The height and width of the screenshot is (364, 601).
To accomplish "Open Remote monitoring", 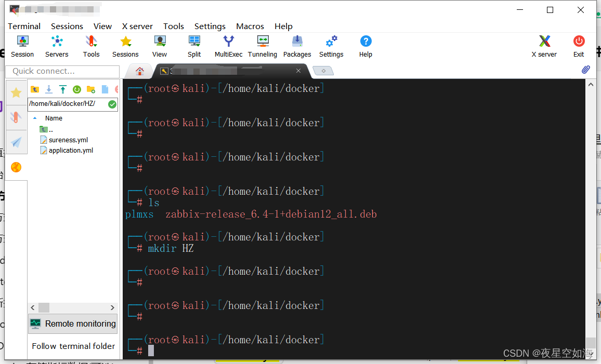I will point(73,323).
